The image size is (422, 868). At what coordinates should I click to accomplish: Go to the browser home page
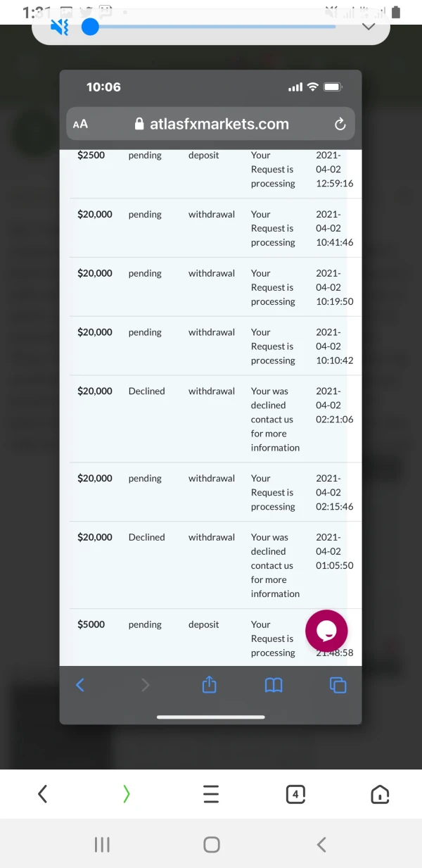(380, 795)
